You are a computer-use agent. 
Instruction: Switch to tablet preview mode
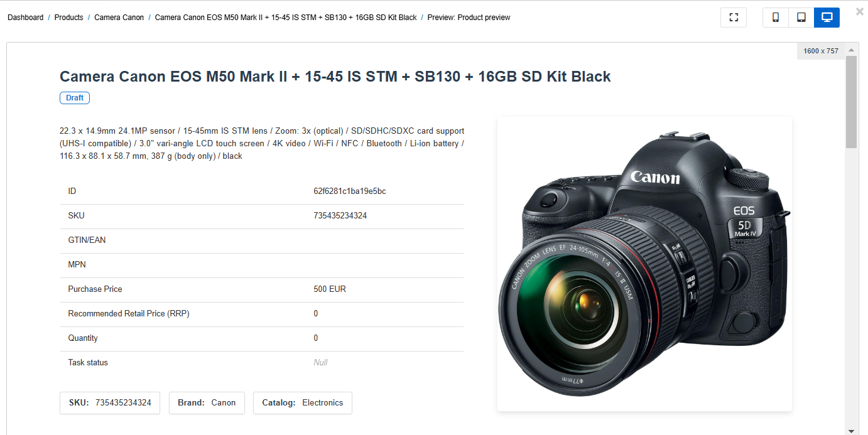tap(801, 18)
